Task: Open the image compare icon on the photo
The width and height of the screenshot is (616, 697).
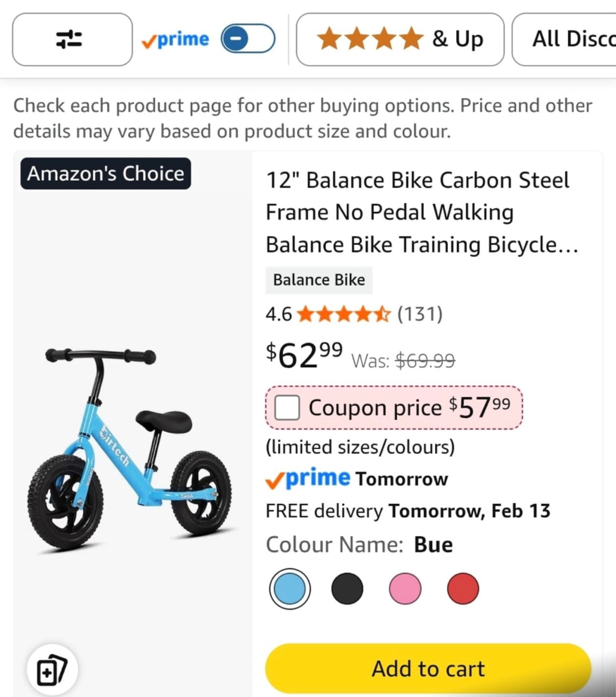Action: (x=53, y=668)
